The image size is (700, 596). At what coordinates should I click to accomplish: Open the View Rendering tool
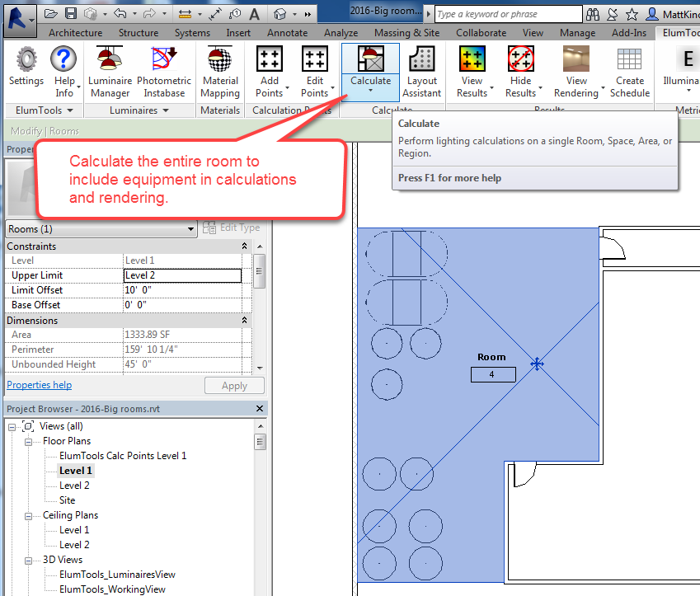pos(576,72)
